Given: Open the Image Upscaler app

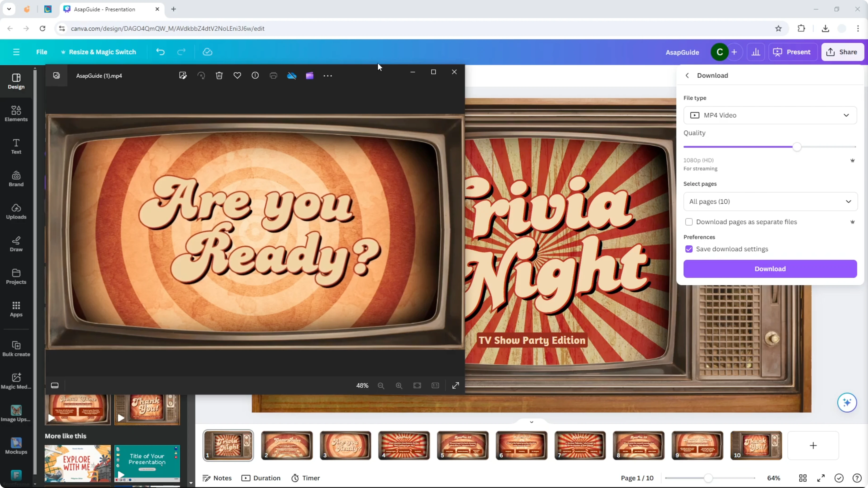Looking at the screenshot, I should pos(16,414).
